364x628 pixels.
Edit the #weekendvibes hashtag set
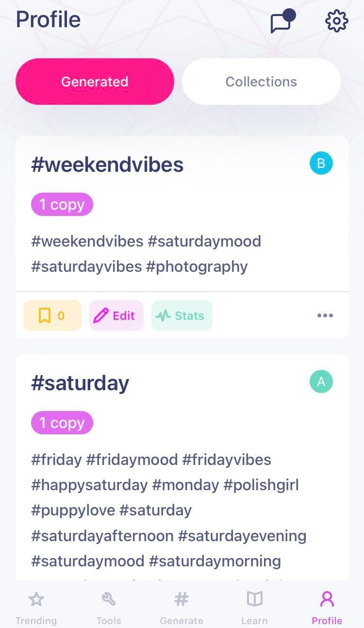click(116, 315)
